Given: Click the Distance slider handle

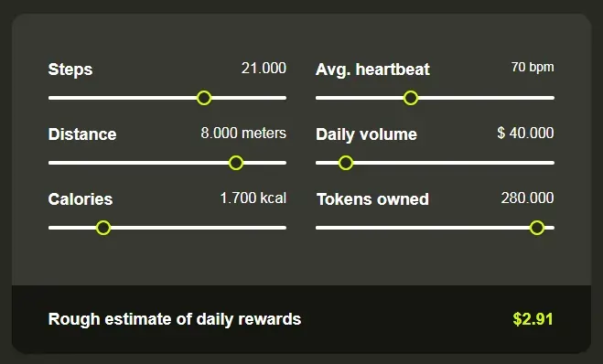Looking at the screenshot, I should (x=236, y=163).
